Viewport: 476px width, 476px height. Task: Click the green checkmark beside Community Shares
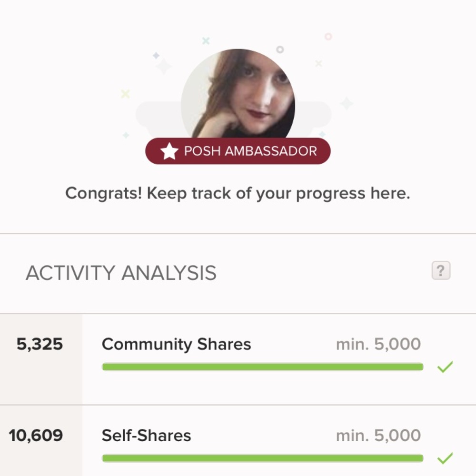pyautogui.click(x=445, y=367)
